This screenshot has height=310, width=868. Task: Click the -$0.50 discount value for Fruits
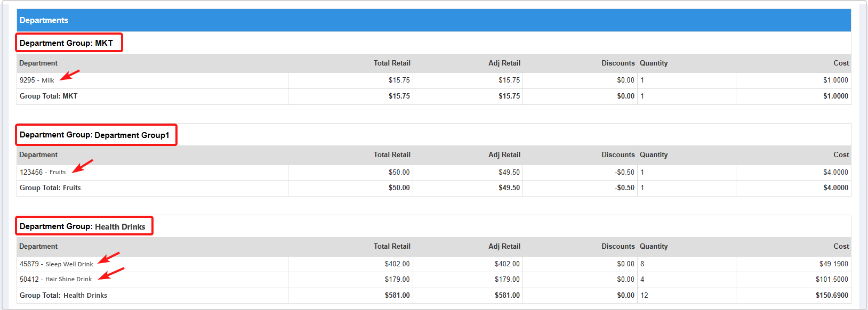(624, 173)
